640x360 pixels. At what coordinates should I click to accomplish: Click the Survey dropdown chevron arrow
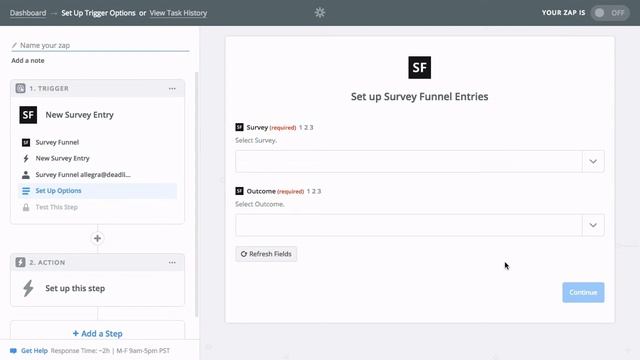593,161
